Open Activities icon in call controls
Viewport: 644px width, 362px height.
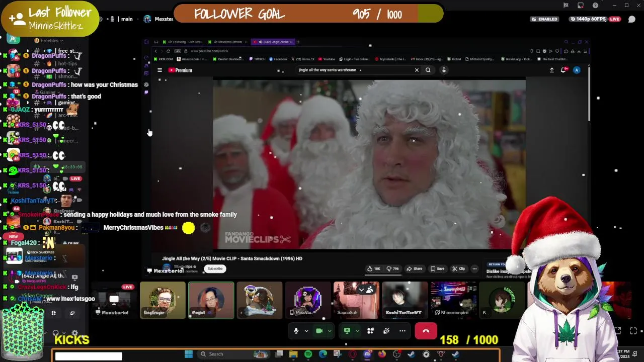coord(370,331)
